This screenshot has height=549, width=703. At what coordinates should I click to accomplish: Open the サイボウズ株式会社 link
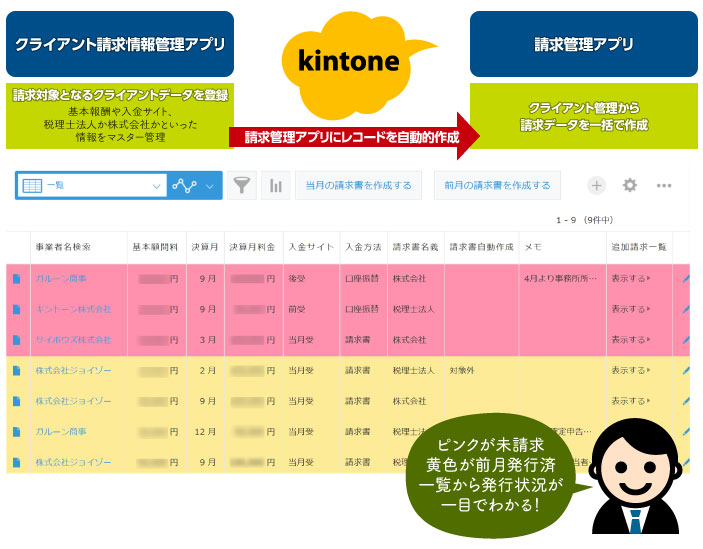(73, 339)
